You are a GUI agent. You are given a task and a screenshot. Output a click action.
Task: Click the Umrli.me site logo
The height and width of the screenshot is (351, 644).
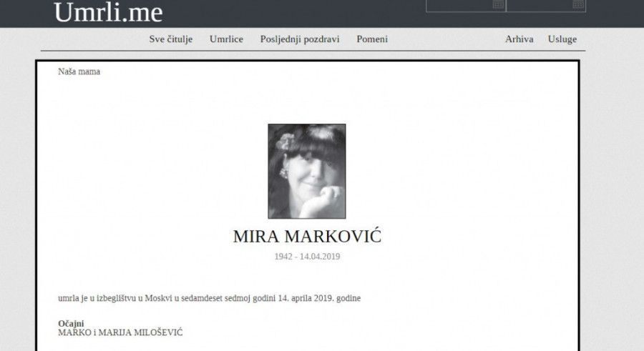pos(108,12)
